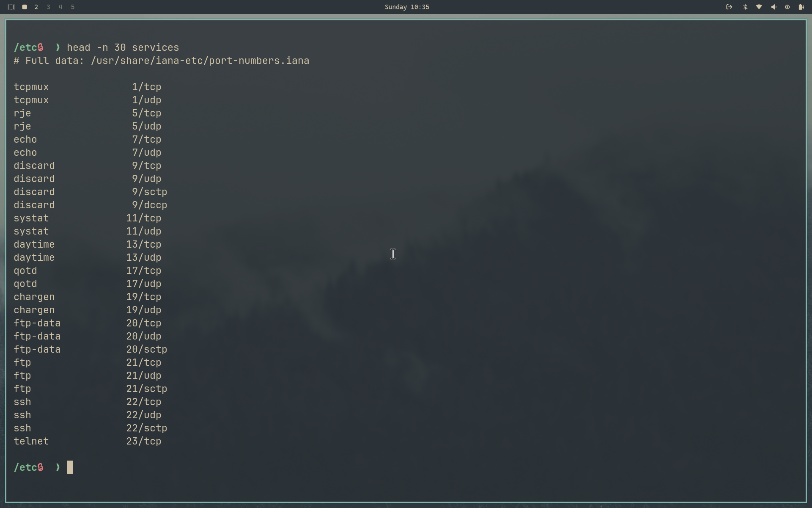Image resolution: width=812 pixels, height=508 pixels.
Task: Click the head -n 30 services command text
Action: 123,47
